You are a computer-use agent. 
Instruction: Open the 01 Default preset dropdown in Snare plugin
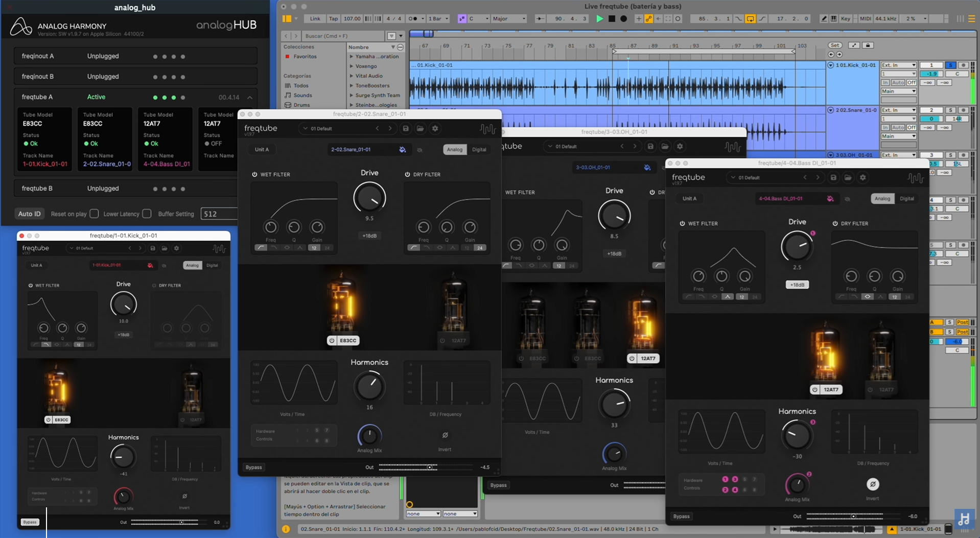click(x=321, y=129)
